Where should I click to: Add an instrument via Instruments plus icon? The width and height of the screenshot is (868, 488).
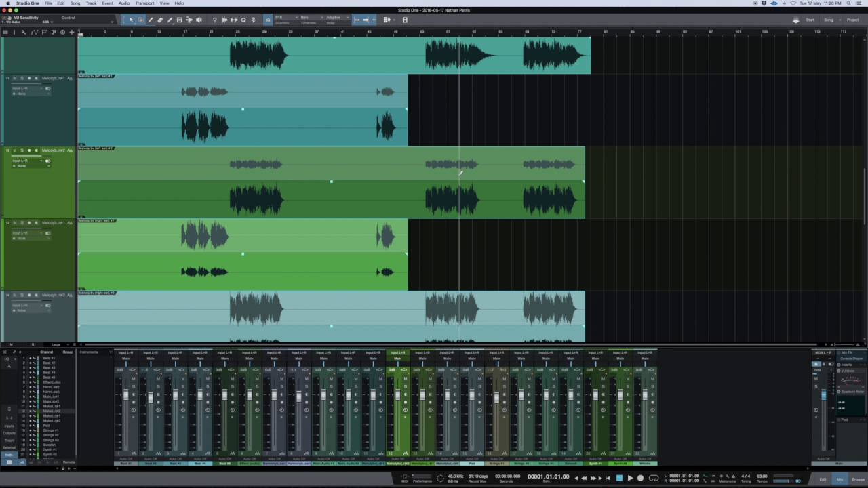[111, 352]
